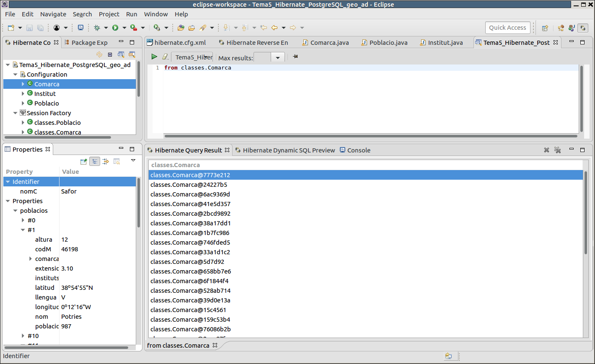Toggle Show Advanced Properties in Properties view
595x364 pixels.
point(106,161)
